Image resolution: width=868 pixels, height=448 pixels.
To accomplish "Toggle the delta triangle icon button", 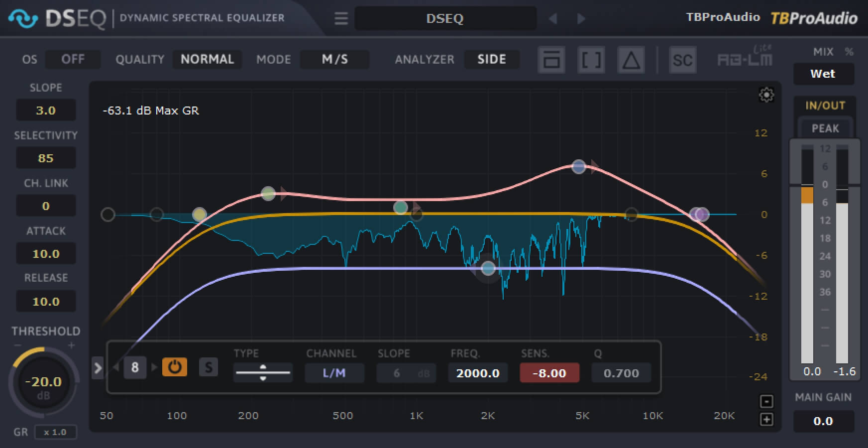I will [x=631, y=60].
